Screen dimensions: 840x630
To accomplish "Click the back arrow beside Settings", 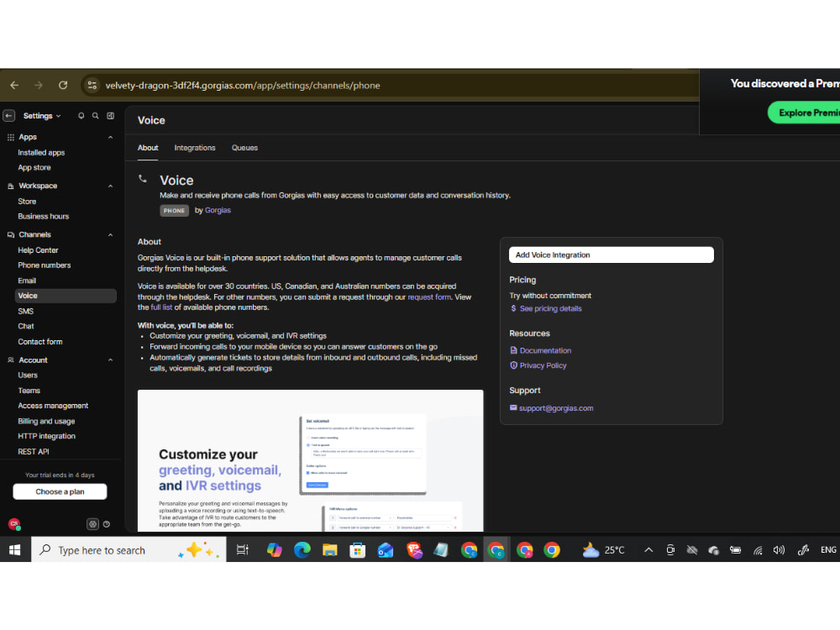I will pyautogui.click(x=8, y=116).
